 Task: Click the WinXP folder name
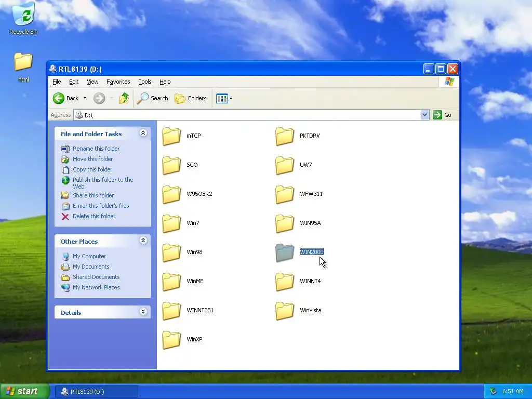click(194, 339)
